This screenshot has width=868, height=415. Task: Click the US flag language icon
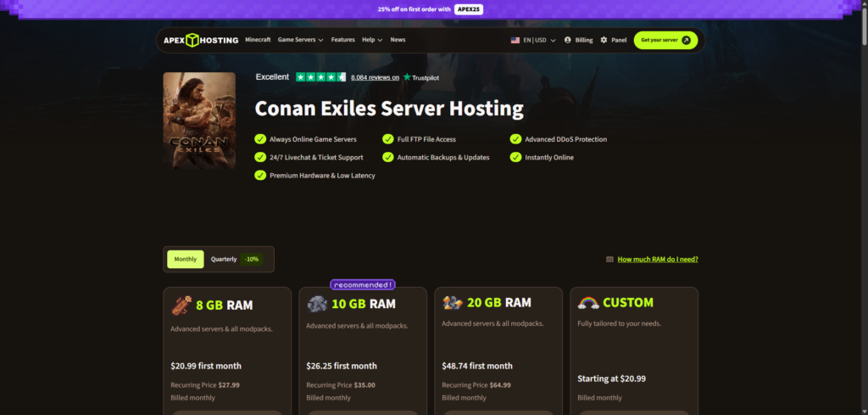pyautogui.click(x=515, y=40)
